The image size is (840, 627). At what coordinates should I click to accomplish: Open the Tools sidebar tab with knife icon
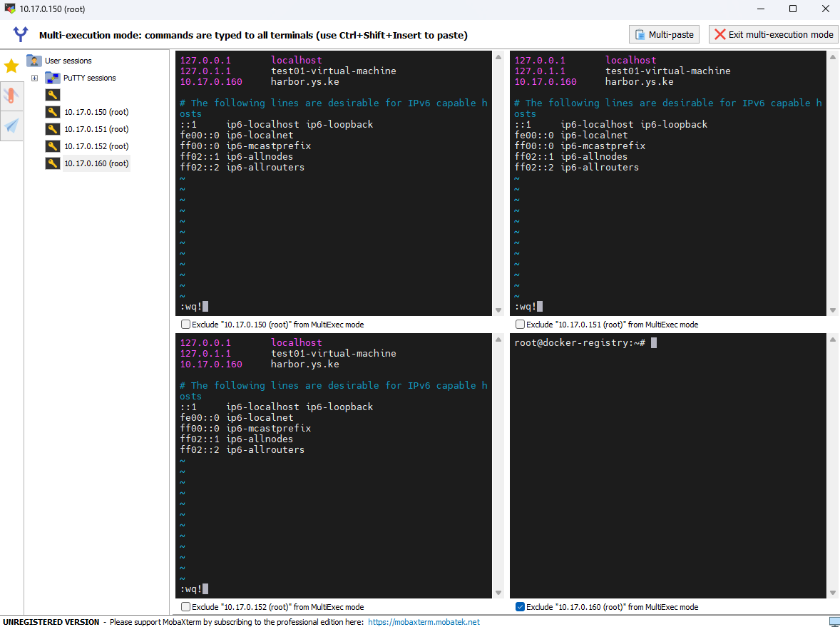point(11,96)
